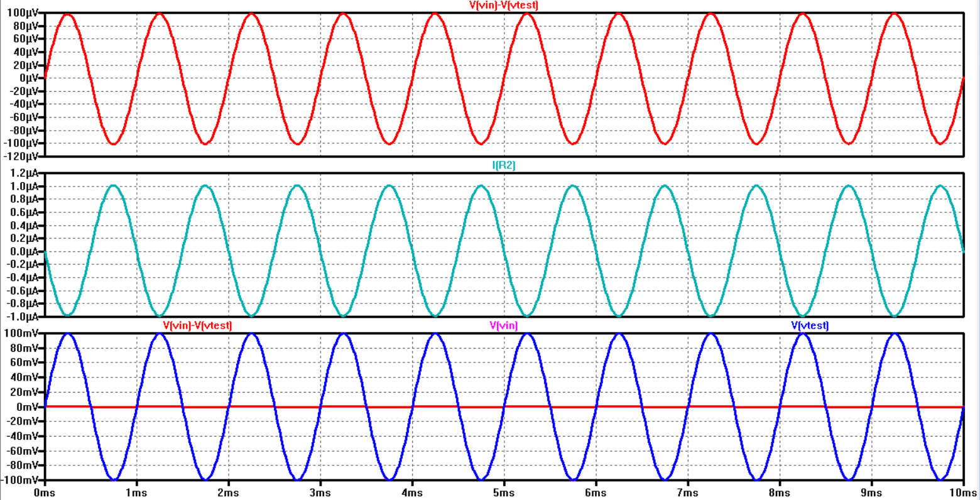Click the 9ms time axis label

(x=871, y=493)
